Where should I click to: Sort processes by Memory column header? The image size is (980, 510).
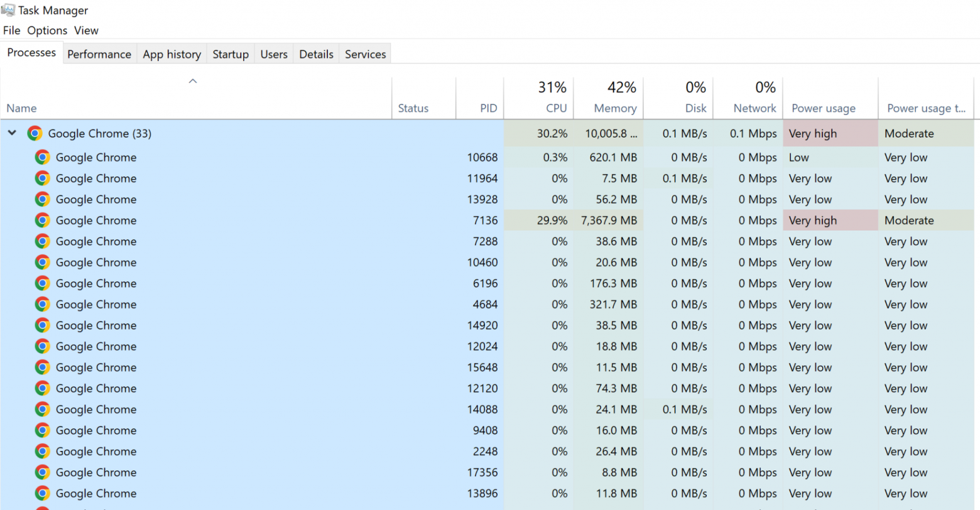pos(608,97)
